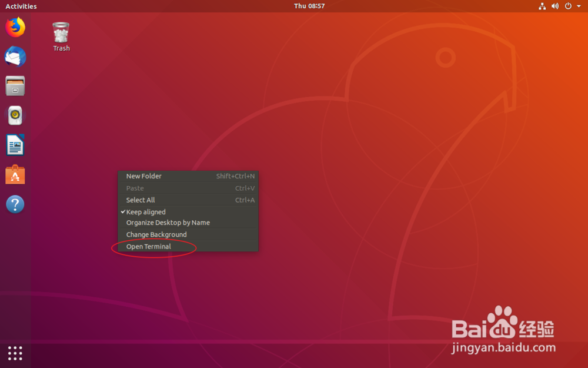Click Organize Desktop by Name

[x=168, y=223]
